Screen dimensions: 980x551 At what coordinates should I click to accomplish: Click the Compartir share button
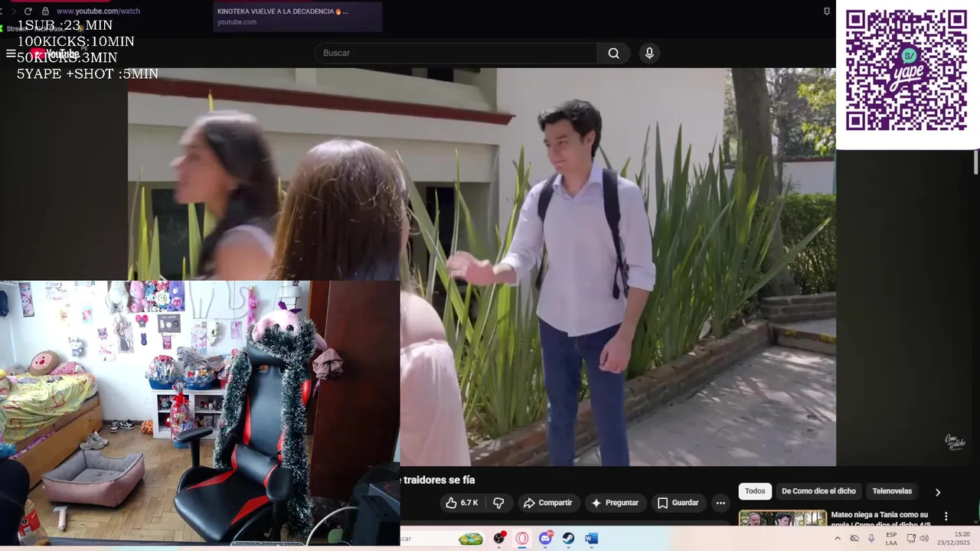pos(547,503)
